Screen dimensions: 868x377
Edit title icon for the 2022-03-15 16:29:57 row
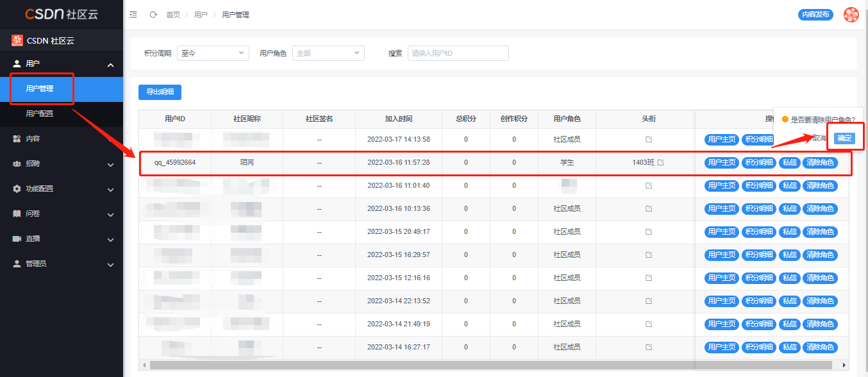[649, 255]
